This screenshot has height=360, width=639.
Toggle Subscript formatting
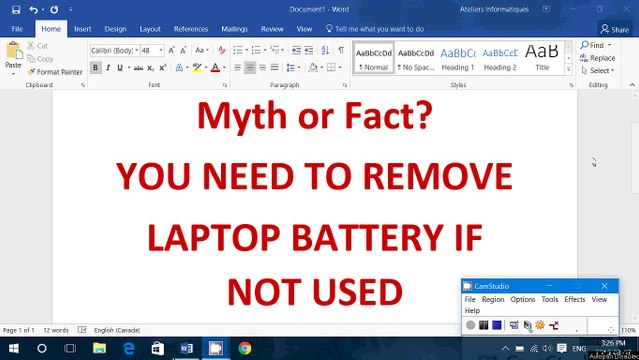151,68
